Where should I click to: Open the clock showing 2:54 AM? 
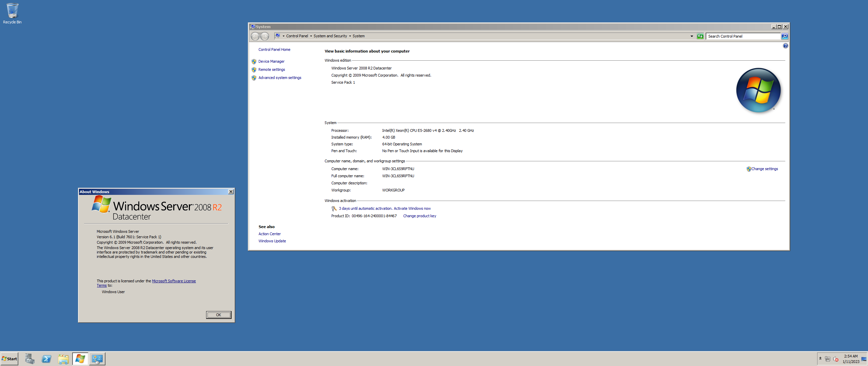(x=851, y=359)
